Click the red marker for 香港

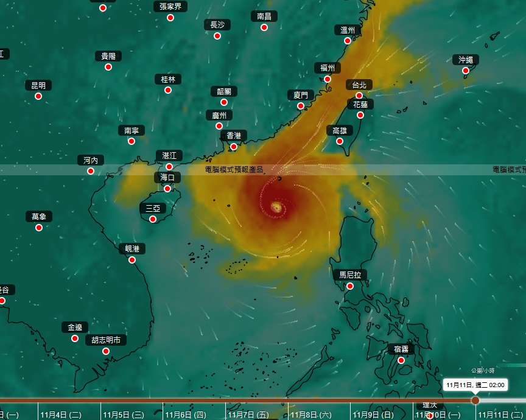pyautogui.click(x=234, y=147)
